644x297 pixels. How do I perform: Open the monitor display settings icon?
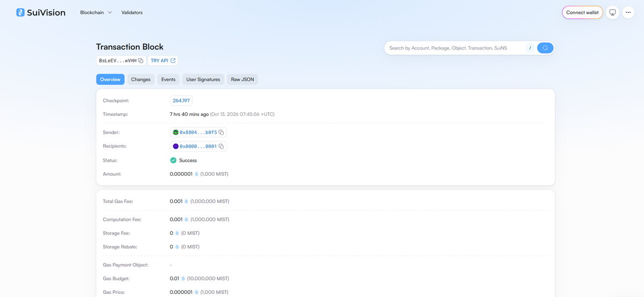(612, 12)
